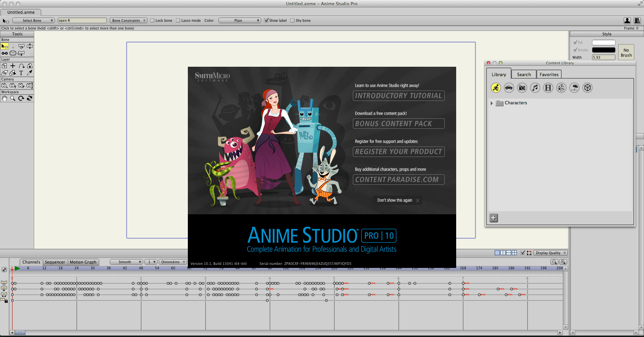
Task: Select the Track Camera tool
Action: click(x=5, y=86)
